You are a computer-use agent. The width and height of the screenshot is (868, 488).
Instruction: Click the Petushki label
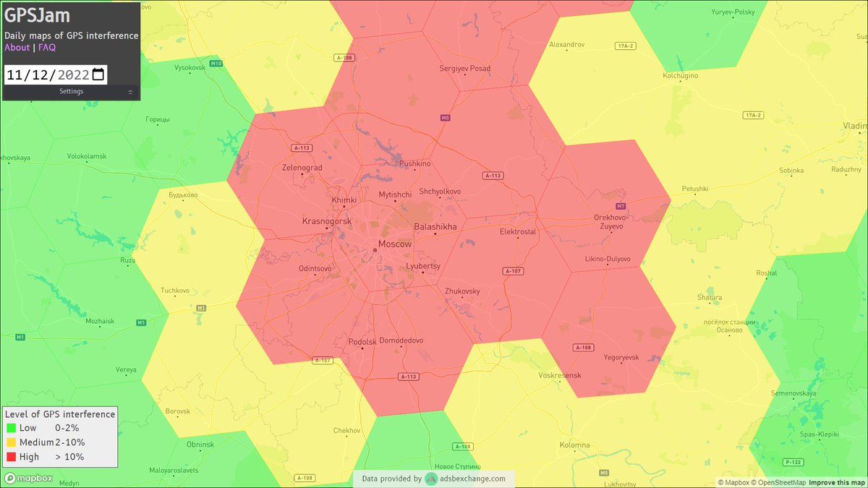pyautogui.click(x=694, y=189)
